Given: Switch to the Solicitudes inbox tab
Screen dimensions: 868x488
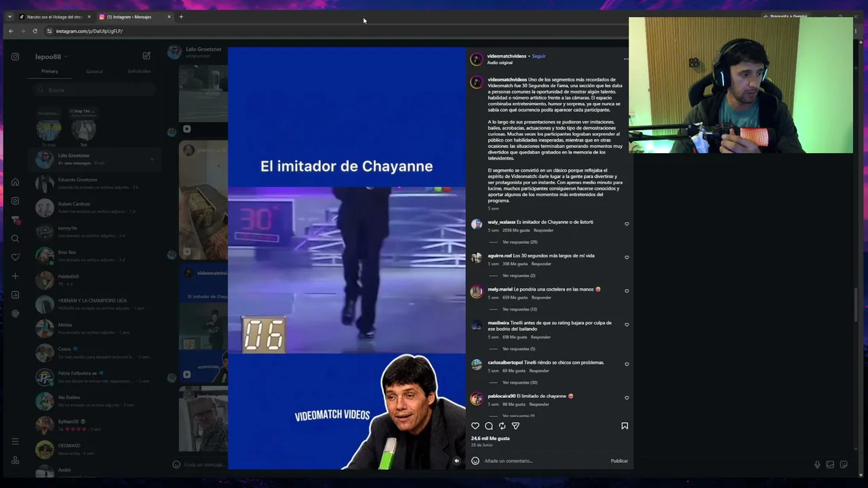Looking at the screenshot, I should pyautogui.click(x=139, y=71).
